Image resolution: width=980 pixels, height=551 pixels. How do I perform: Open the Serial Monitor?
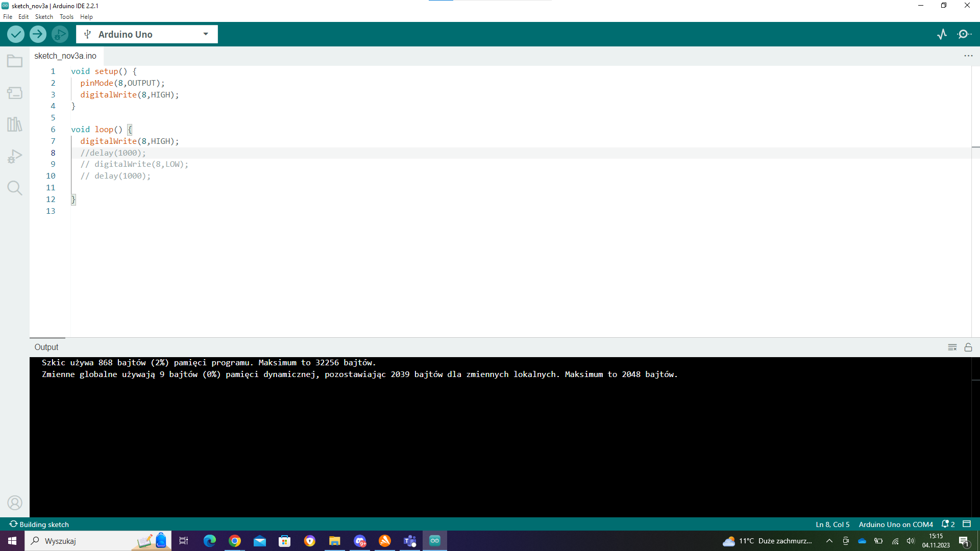tap(964, 34)
